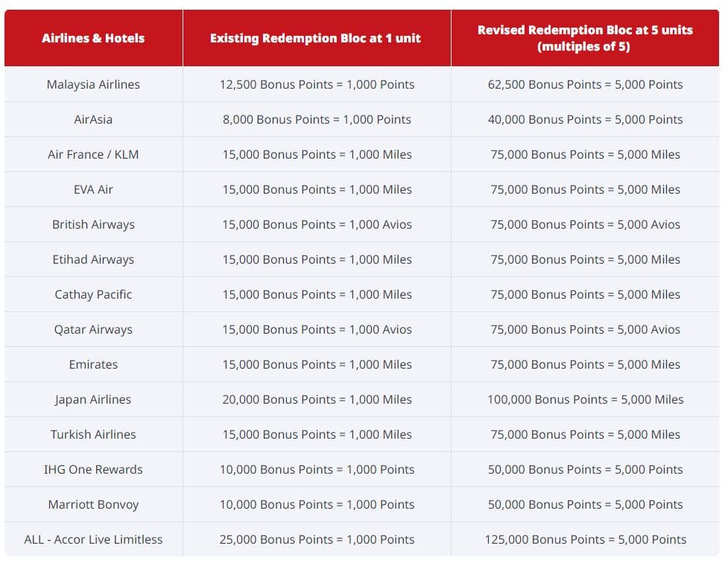Click the Turkish Airlines row label
Screen dimensions: 728x563
click(x=92, y=434)
